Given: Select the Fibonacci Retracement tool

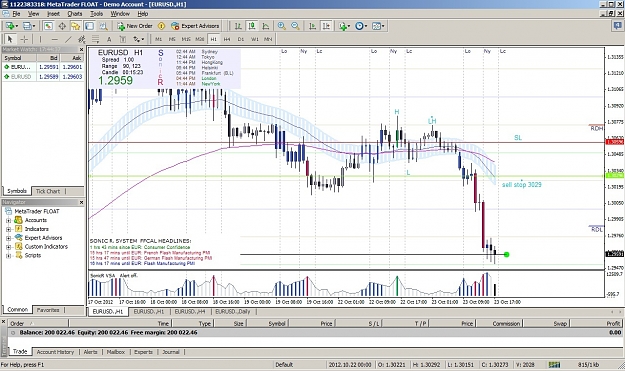Looking at the screenshot, I should [x=95, y=39].
